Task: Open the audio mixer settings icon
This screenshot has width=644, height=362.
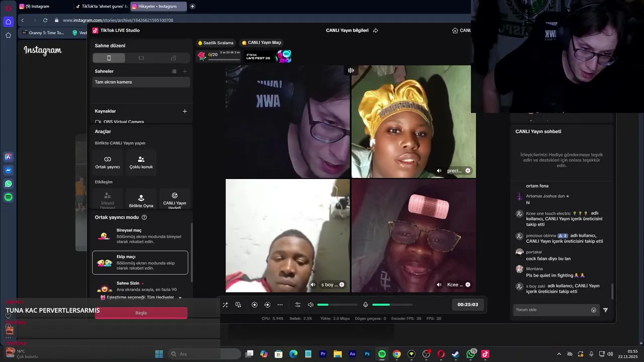Action: (297, 305)
